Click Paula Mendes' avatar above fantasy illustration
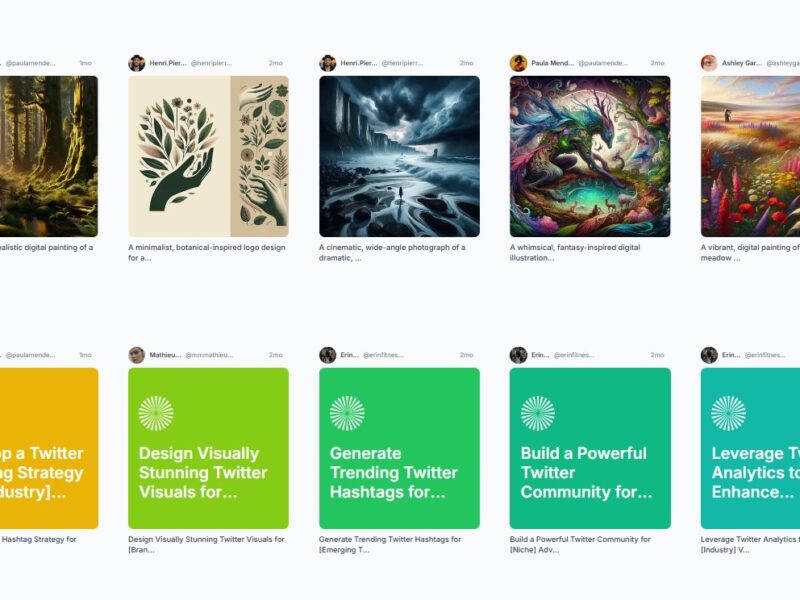The height and width of the screenshot is (600, 800). tap(518, 63)
